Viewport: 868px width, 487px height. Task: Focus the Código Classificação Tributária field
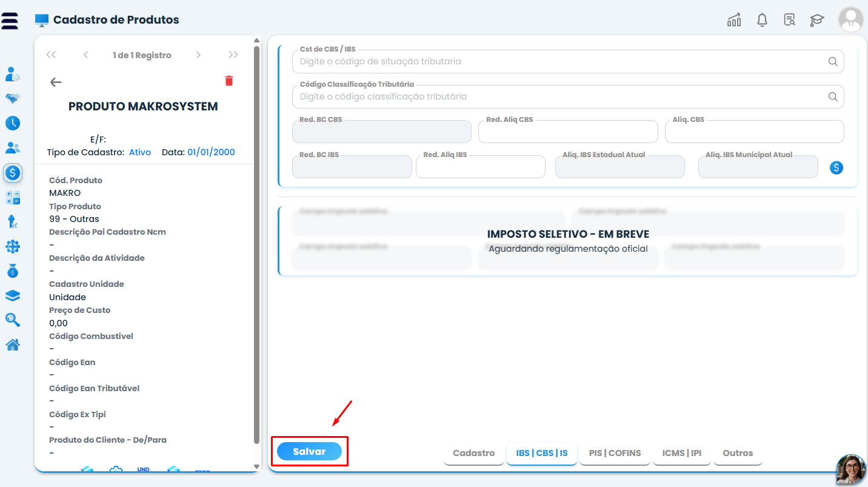click(x=568, y=96)
